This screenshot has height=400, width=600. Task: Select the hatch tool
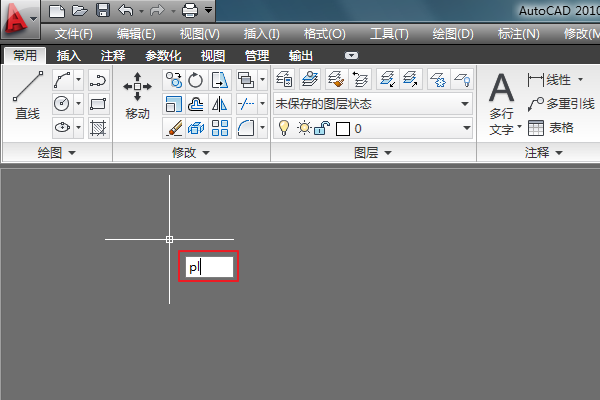coord(98,127)
